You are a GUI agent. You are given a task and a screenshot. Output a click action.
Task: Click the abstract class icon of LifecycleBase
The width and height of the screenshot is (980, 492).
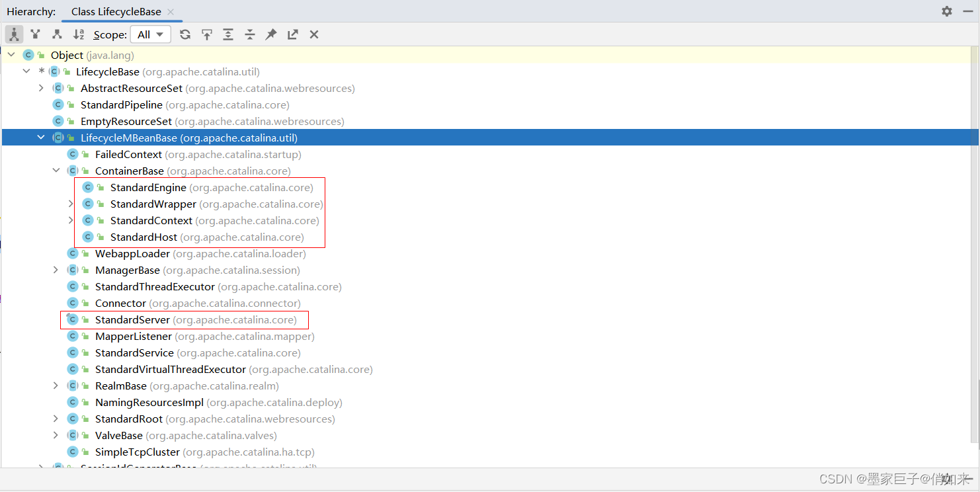54,71
